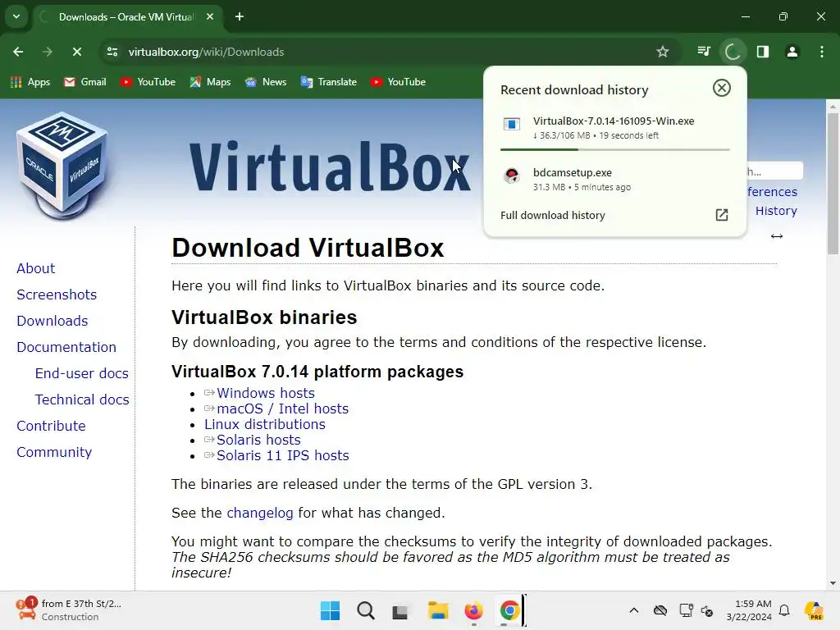Open a new tab with plus button
Image resolution: width=840 pixels, height=630 pixels.
point(240,17)
